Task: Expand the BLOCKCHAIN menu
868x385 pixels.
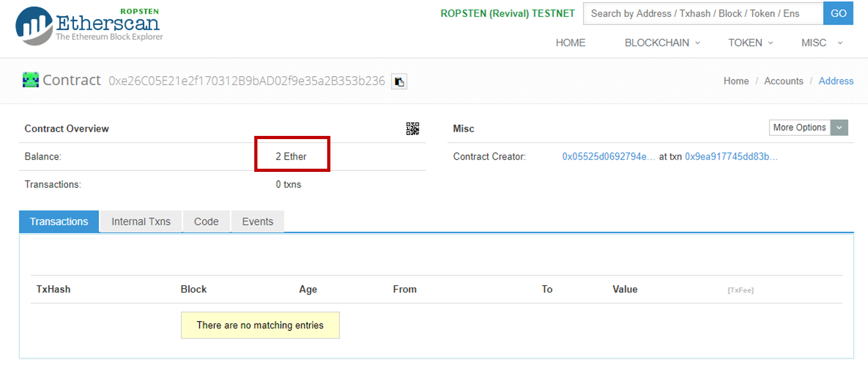Action: click(x=662, y=43)
